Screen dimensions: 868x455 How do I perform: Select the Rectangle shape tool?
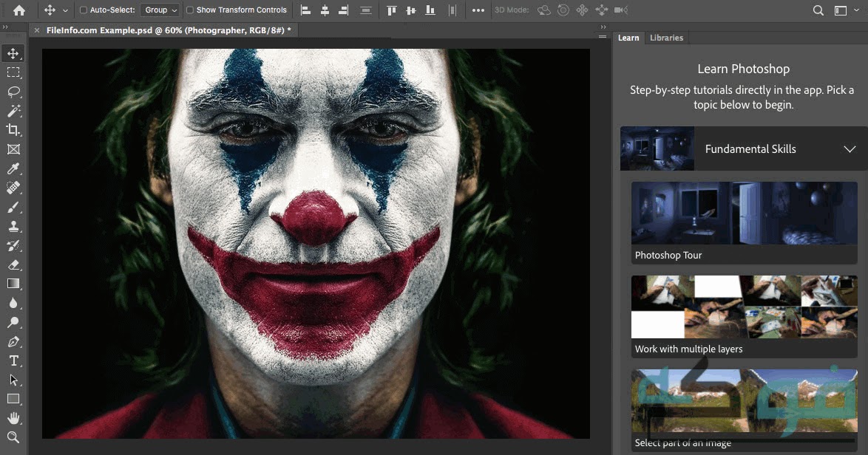pos(13,399)
